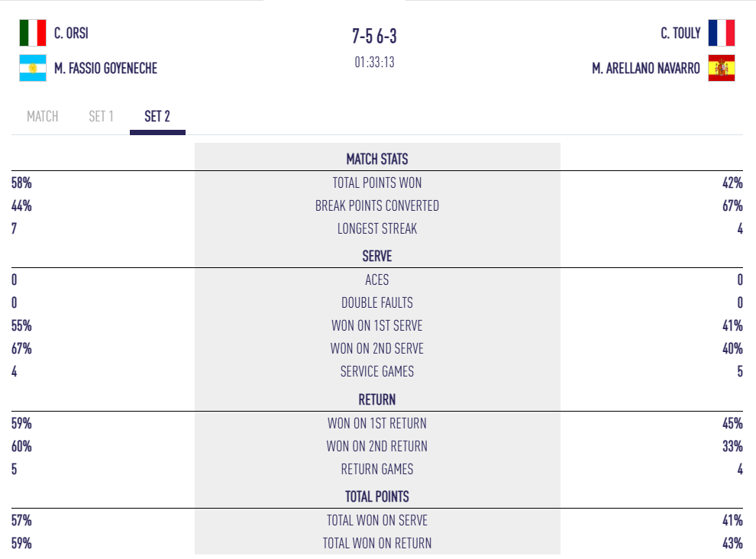Click the 7-5 6-3 match score
This screenshot has width=756, height=559.
point(374,37)
